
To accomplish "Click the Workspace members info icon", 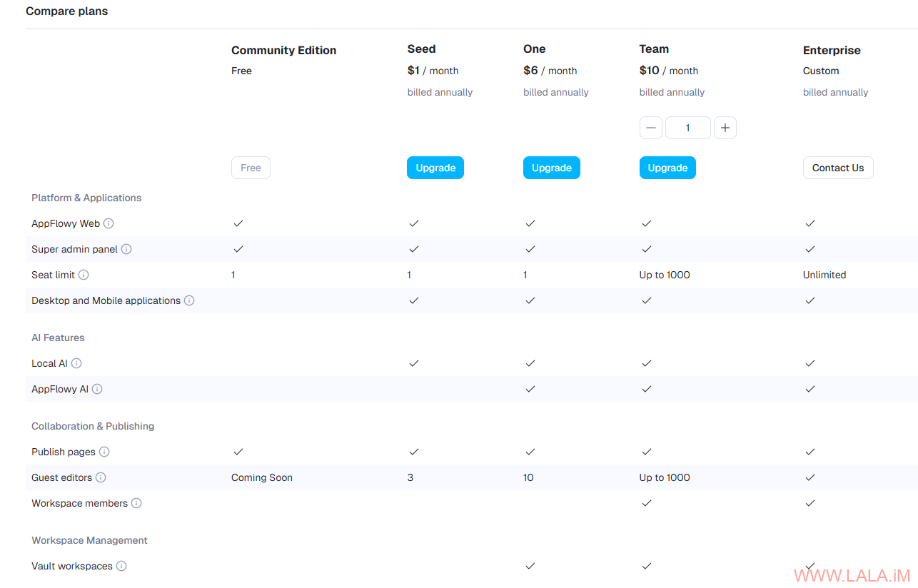I will click(136, 503).
